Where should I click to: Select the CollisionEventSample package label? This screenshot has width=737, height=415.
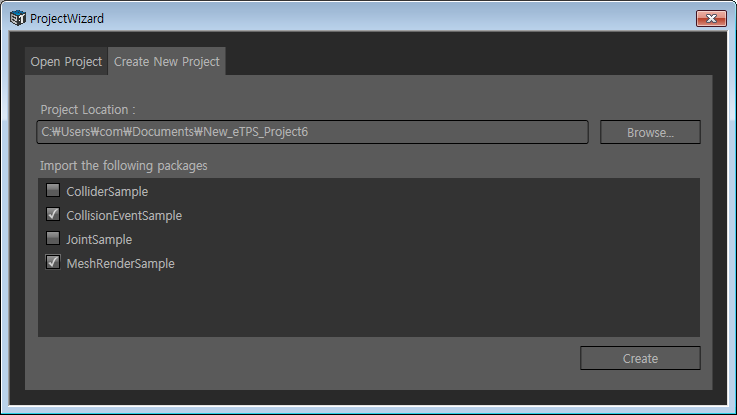[124, 215]
